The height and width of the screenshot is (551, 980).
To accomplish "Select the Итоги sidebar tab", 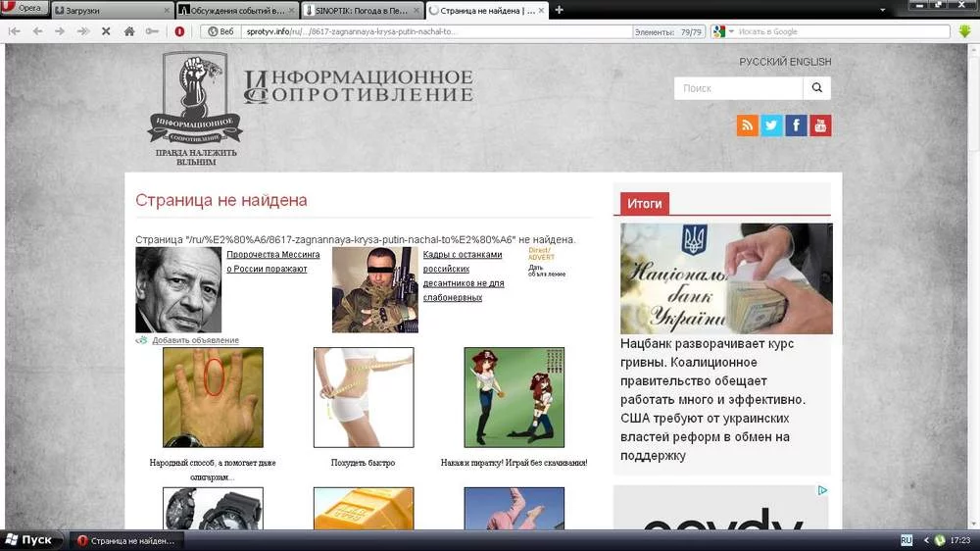I will coord(645,203).
